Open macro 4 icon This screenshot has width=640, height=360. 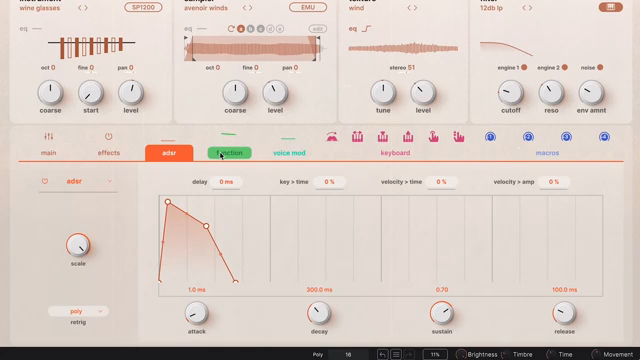604,137
